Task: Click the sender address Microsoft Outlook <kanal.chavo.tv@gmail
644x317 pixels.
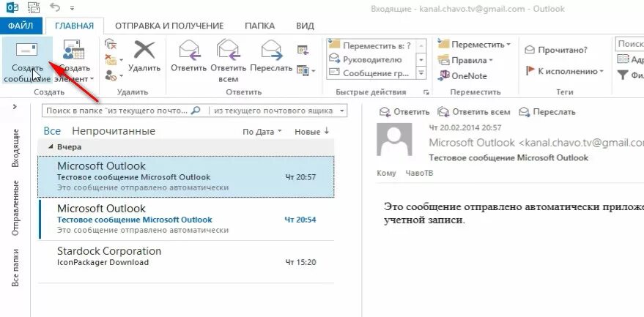Action: coord(536,143)
